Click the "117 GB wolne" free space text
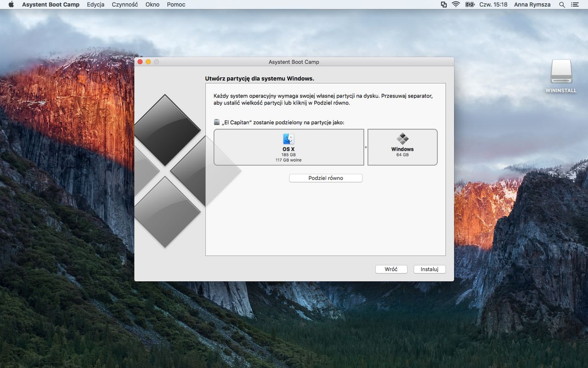This screenshot has width=588, height=368. pos(288,160)
